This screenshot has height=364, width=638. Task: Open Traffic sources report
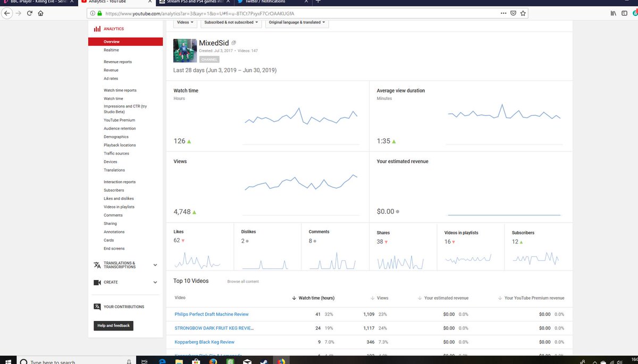pyautogui.click(x=116, y=154)
